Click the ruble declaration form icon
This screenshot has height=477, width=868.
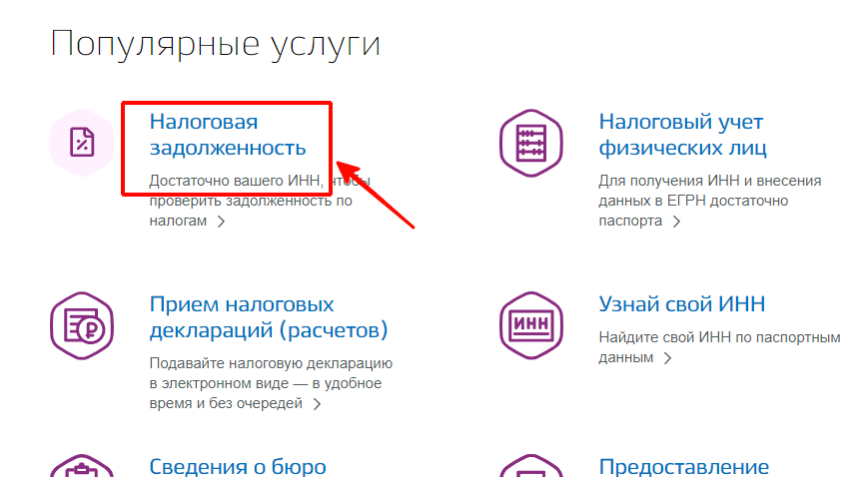click(x=82, y=325)
